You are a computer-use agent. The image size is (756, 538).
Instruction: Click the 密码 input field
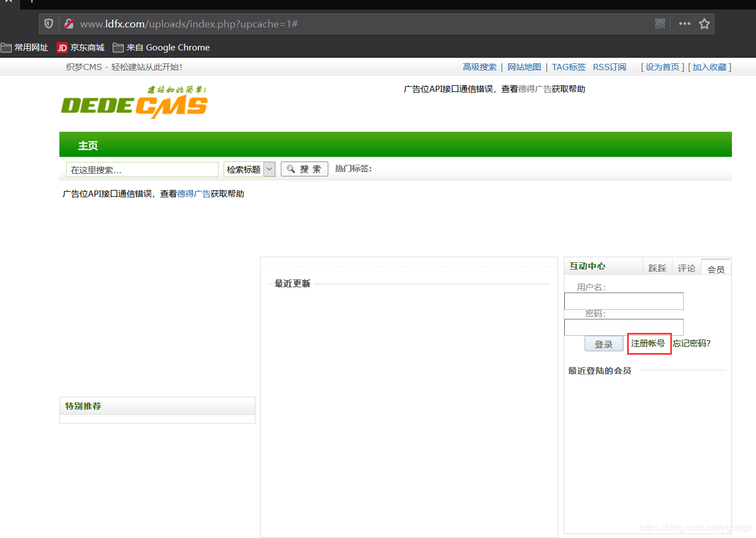click(x=624, y=327)
